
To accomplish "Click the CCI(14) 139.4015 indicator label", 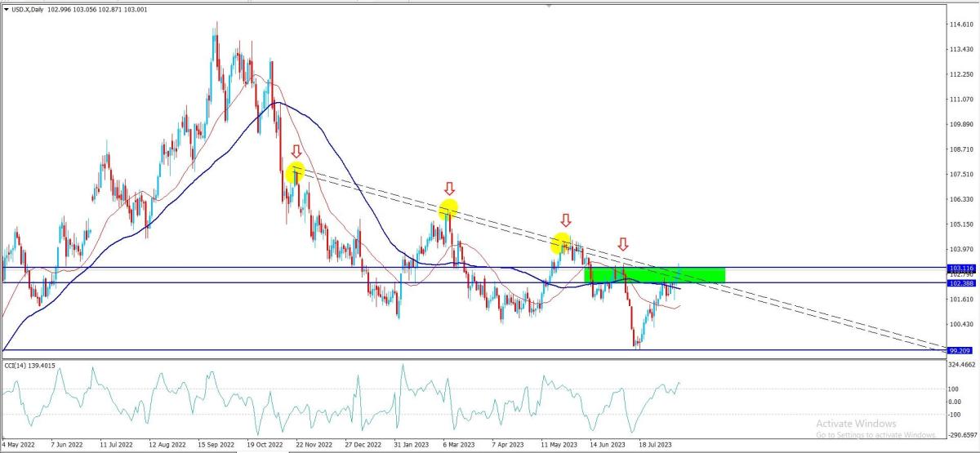I will click(29, 364).
